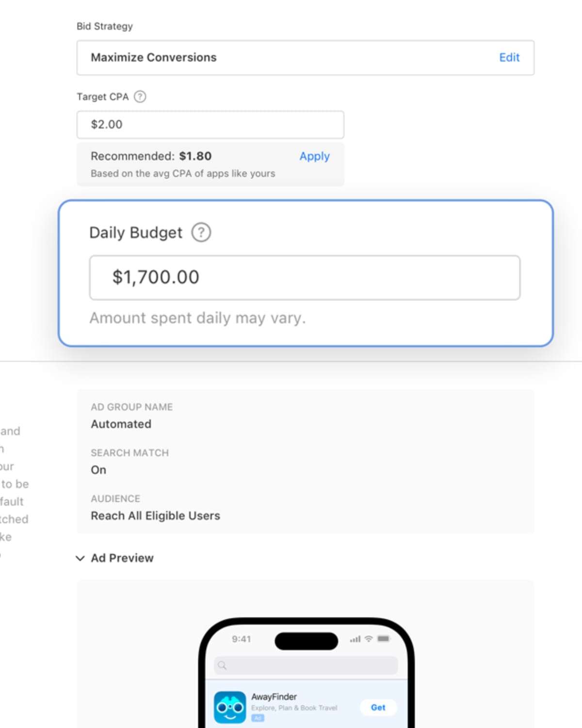Select the Maximize Conversions bid strategy box
This screenshot has height=728, width=582.
305,58
